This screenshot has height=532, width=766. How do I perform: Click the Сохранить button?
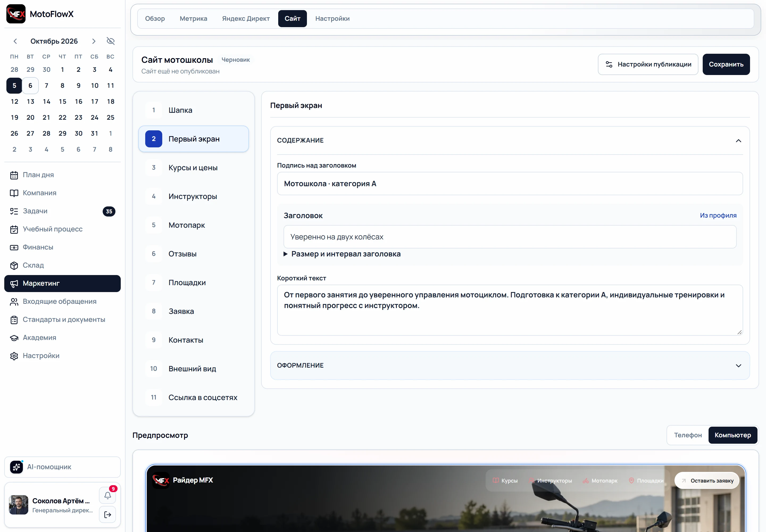coord(726,64)
